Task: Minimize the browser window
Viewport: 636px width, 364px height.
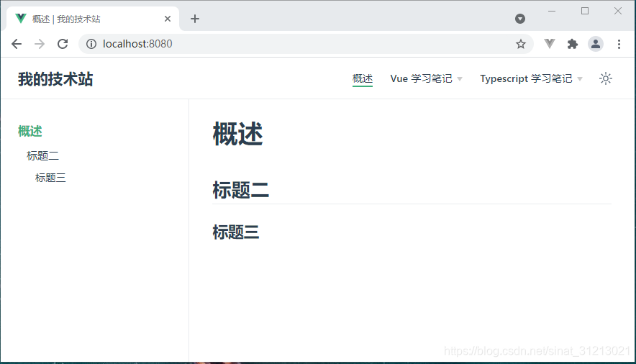Action: [552, 11]
